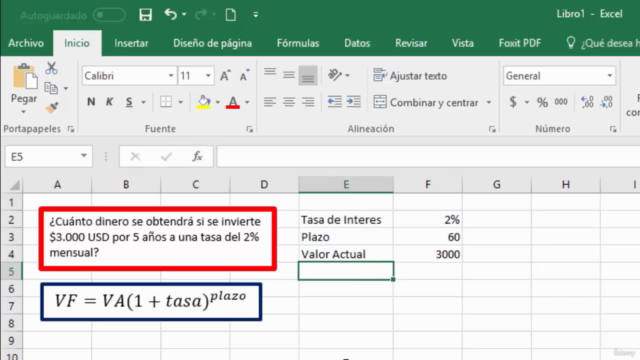Click the formula bar input field
640x360 pixels.
coord(428,156)
